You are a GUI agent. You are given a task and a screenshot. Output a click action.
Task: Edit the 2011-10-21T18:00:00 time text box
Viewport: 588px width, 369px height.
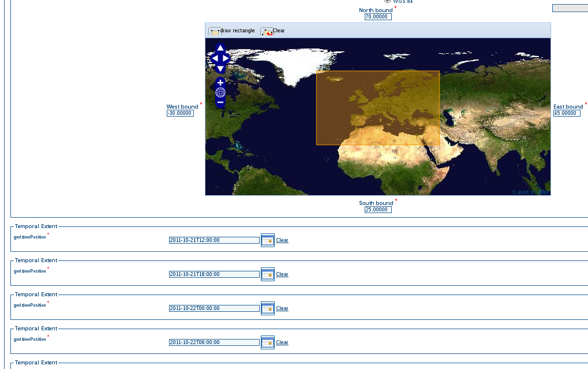(x=214, y=274)
